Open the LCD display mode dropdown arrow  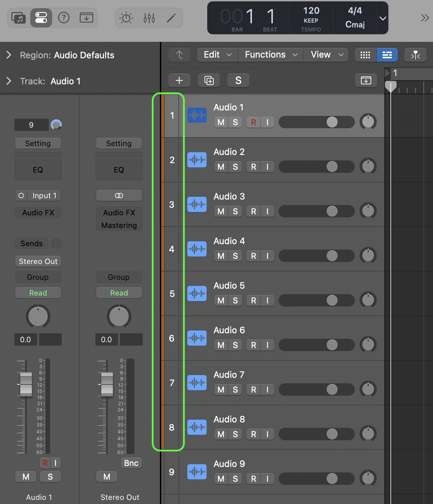383,18
